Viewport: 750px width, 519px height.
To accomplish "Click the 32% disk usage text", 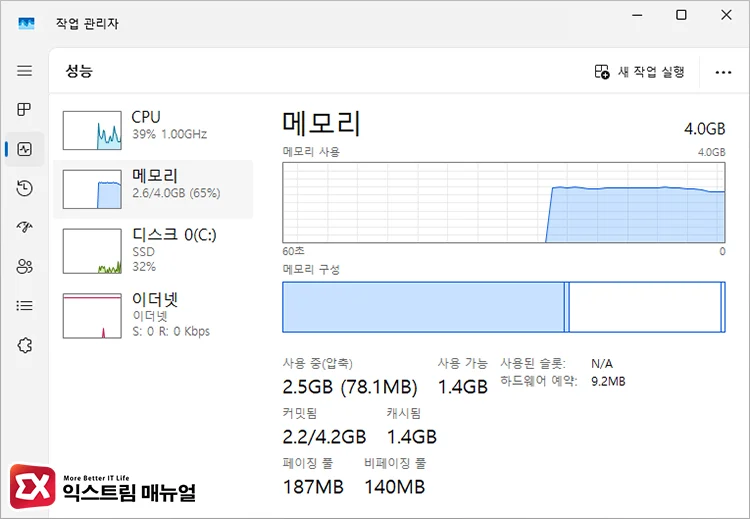I will (x=144, y=266).
